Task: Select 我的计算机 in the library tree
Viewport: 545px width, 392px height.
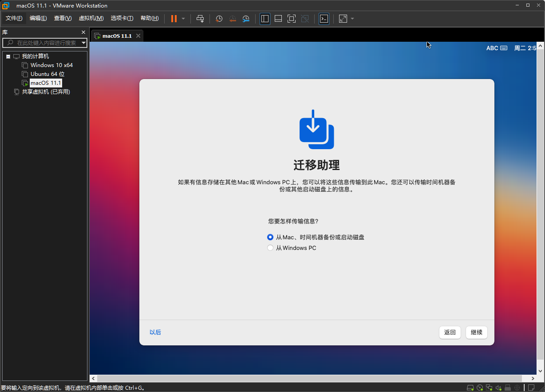Action: coord(35,56)
